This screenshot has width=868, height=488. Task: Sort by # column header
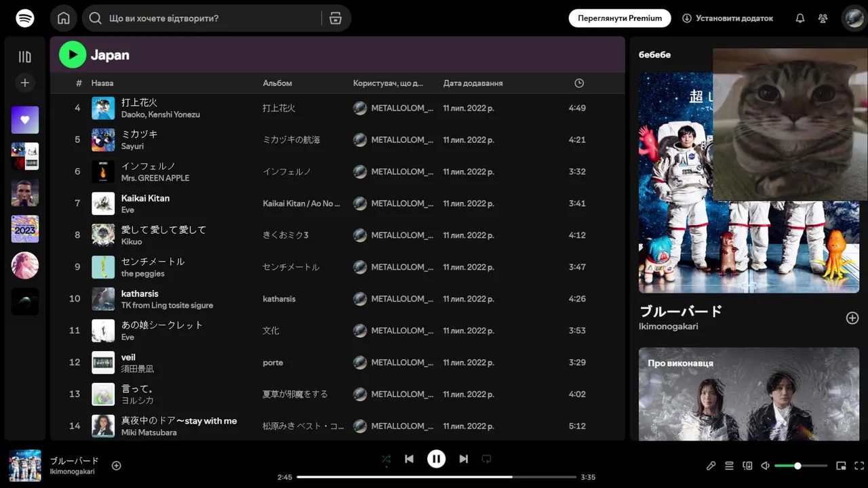(79, 83)
